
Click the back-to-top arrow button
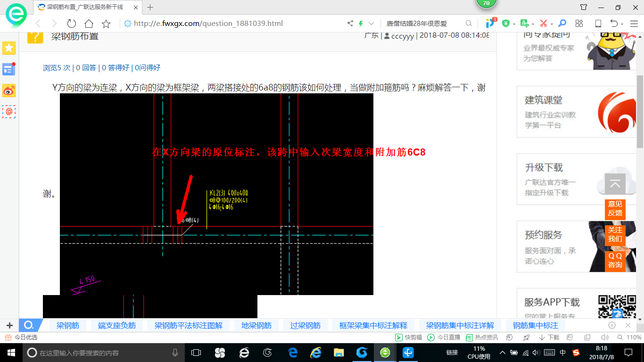click(615, 184)
